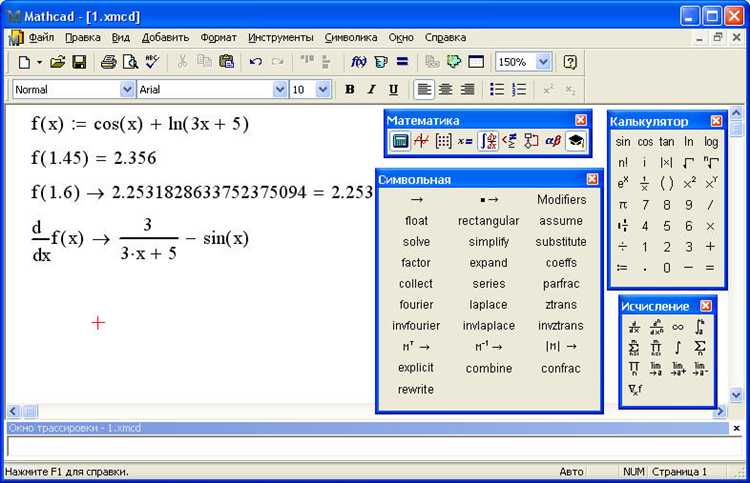750x483 pixels.
Task: Insert a definite integral from Исчисление panel
Action: click(x=700, y=327)
